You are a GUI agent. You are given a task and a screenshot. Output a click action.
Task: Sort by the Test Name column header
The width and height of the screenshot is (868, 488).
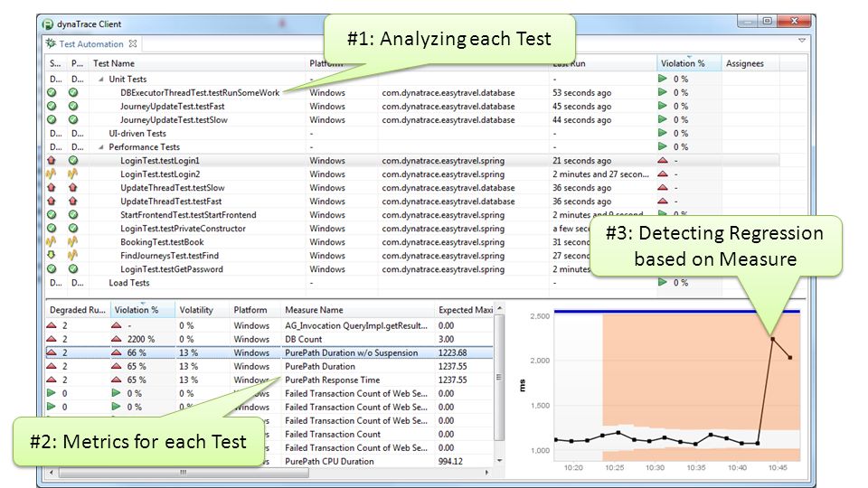pos(114,63)
